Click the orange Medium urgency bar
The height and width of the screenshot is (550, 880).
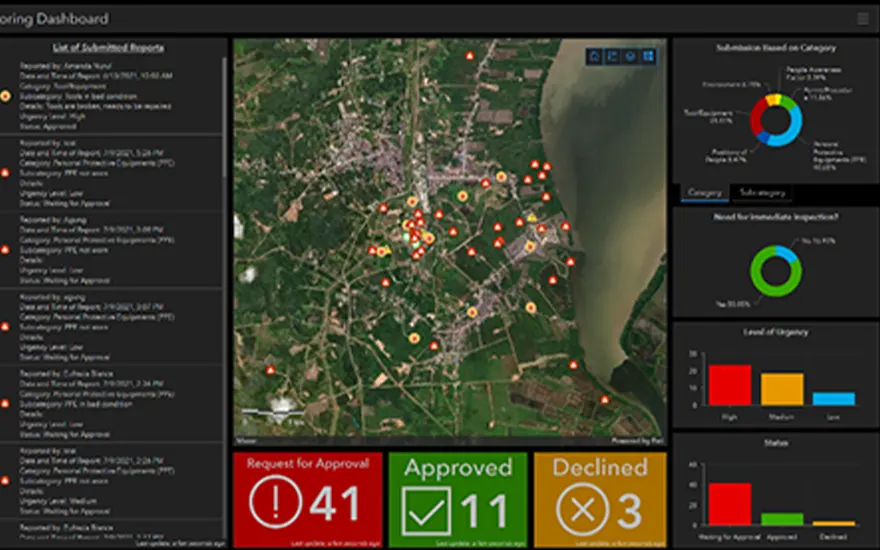click(x=782, y=389)
